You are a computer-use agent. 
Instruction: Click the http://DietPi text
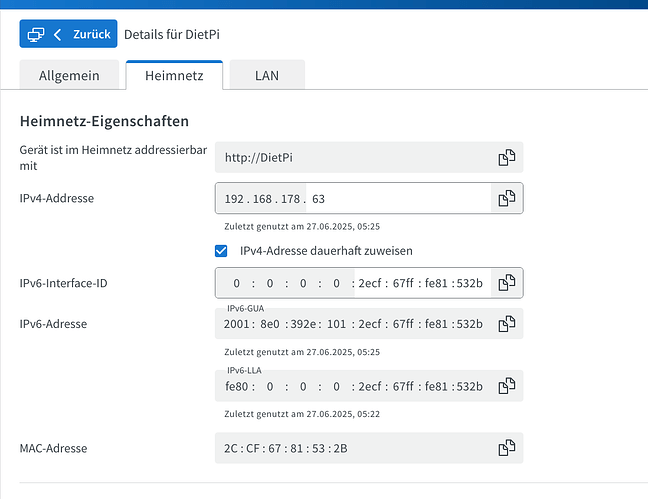coord(259,158)
